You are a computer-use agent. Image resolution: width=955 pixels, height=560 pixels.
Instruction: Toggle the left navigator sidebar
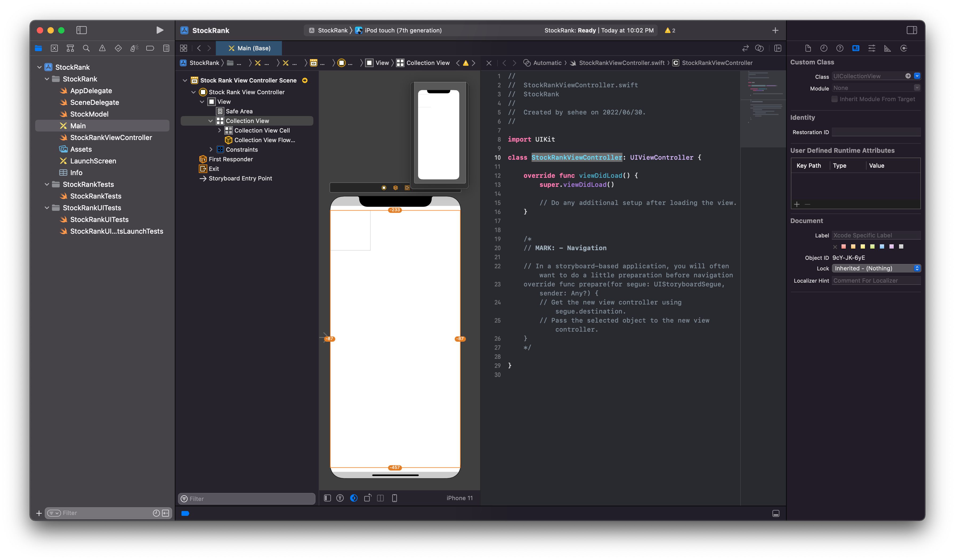pyautogui.click(x=82, y=30)
